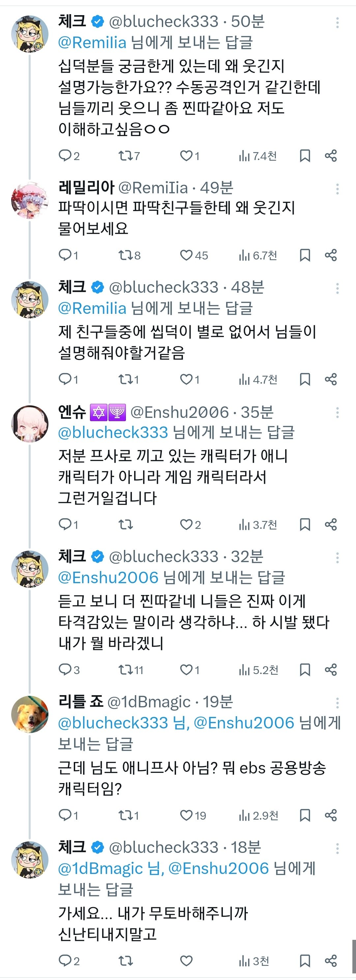This screenshot has width=356, height=980.
Task: Open more options menu on 엔슈's tweet
Action: click(337, 413)
